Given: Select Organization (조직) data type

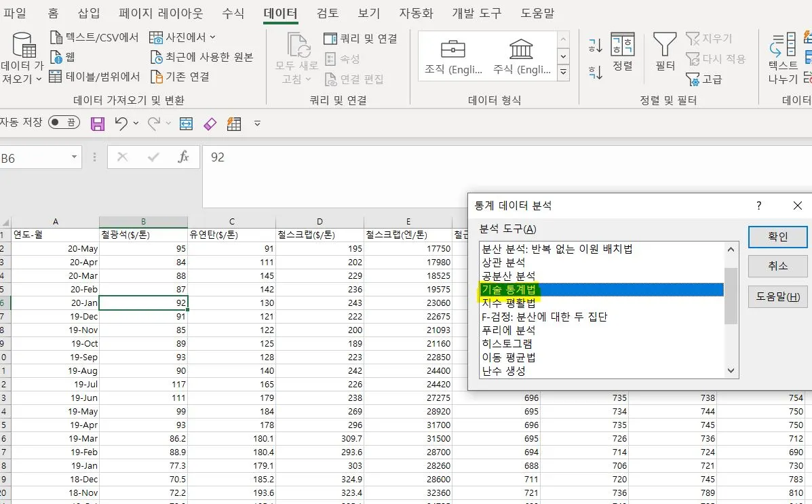Looking at the screenshot, I should pyautogui.click(x=453, y=57).
